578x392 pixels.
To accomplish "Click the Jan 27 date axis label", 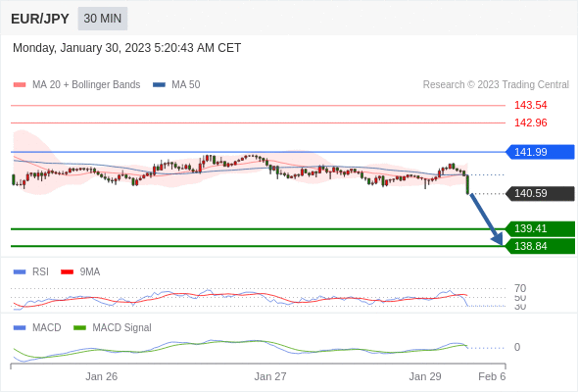I will click(x=270, y=376).
